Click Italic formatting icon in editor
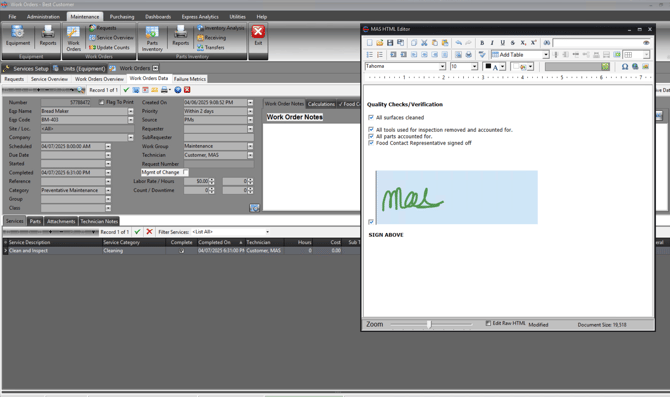The image size is (670, 397). (x=492, y=43)
